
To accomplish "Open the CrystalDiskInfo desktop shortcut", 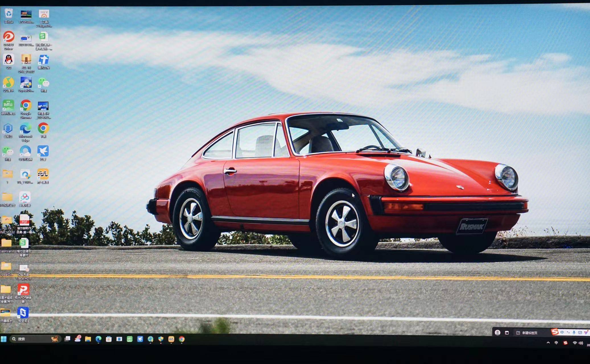I will click(x=26, y=83).
